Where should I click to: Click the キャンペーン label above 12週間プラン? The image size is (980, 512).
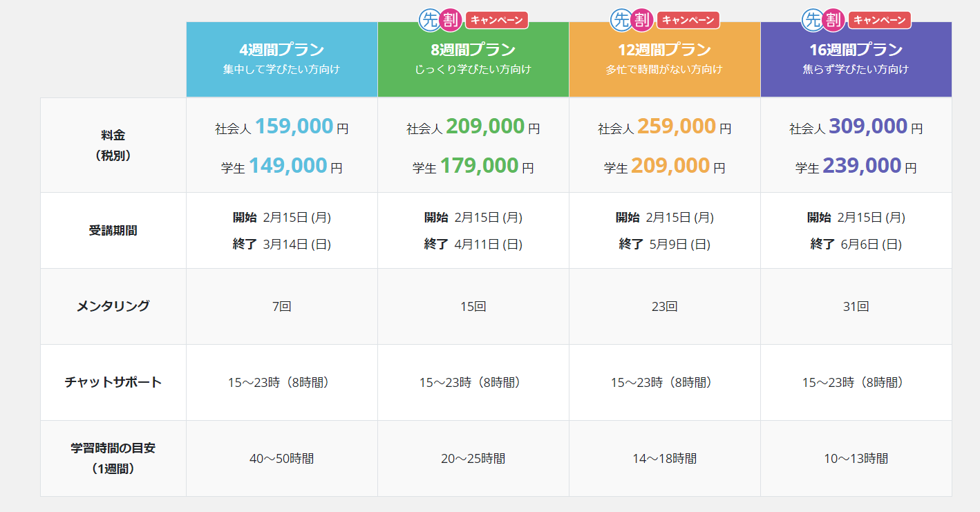click(x=688, y=20)
